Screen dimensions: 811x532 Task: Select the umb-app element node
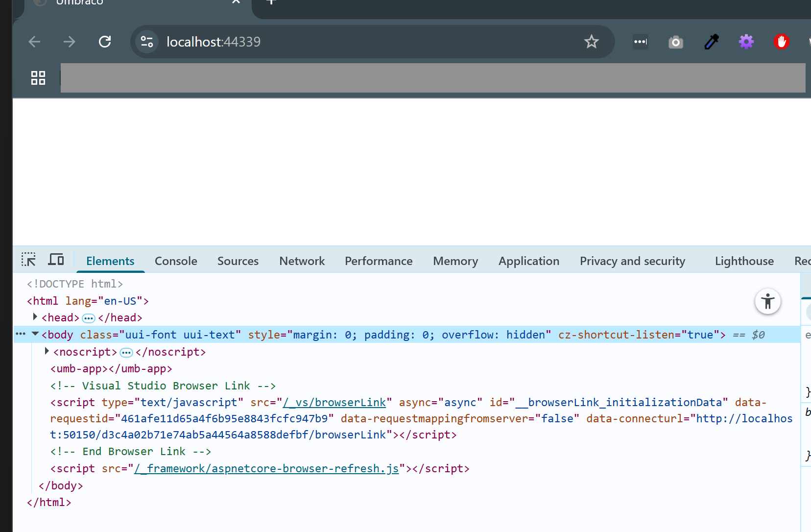(x=111, y=369)
